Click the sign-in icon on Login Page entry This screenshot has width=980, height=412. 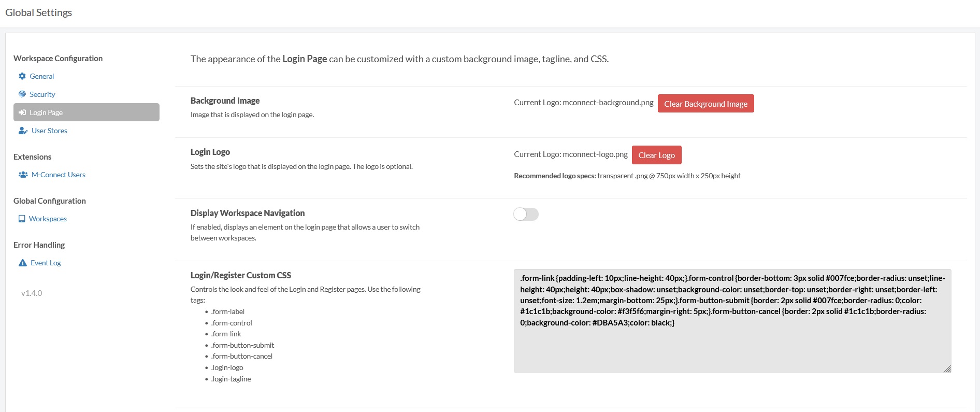tap(22, 112)
